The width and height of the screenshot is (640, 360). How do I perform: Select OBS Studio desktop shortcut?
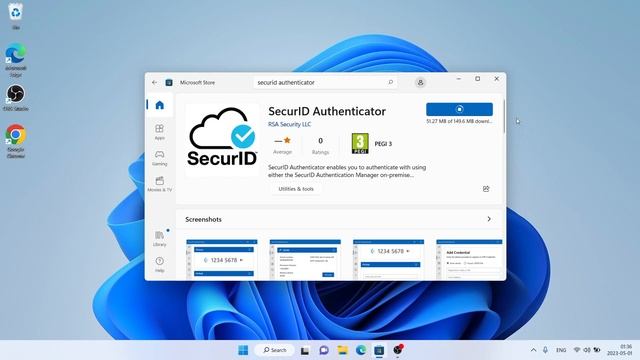(x=16, y=98)
